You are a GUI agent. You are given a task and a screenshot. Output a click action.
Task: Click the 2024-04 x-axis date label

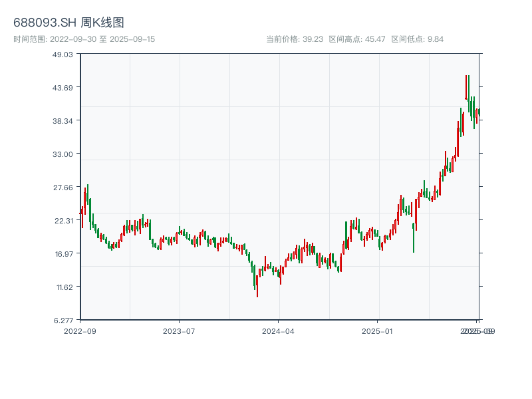tap(279, 331)
